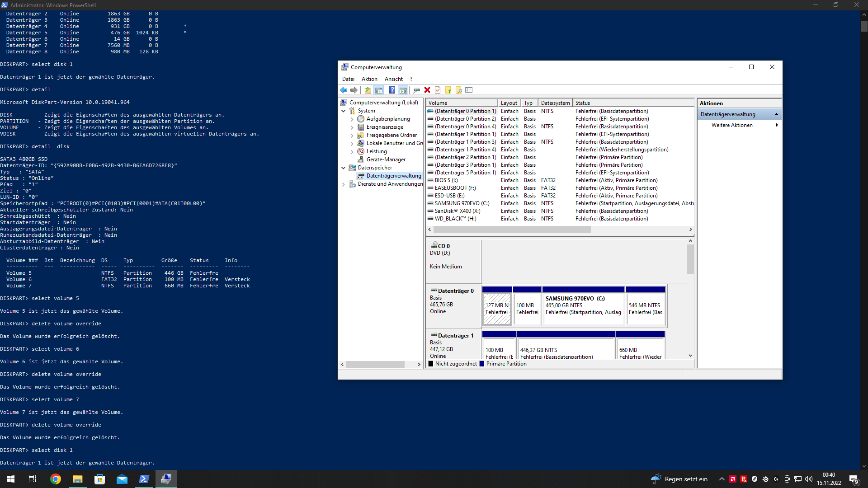Toggle the console tree show/hide button
Viewport: 868px width, 488px height.
click(379, 90)
